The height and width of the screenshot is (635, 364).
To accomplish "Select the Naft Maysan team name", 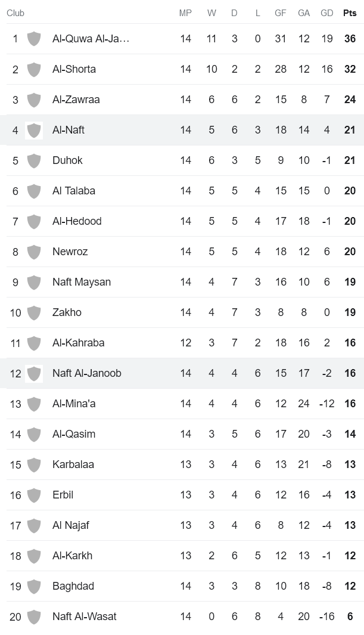I will click(82, 282).
